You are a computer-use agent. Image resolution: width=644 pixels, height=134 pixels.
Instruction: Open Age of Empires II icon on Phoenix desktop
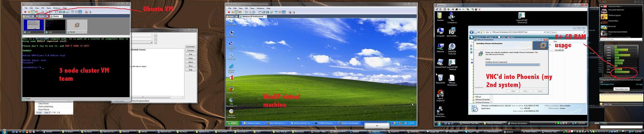click(x=440, y=96)
